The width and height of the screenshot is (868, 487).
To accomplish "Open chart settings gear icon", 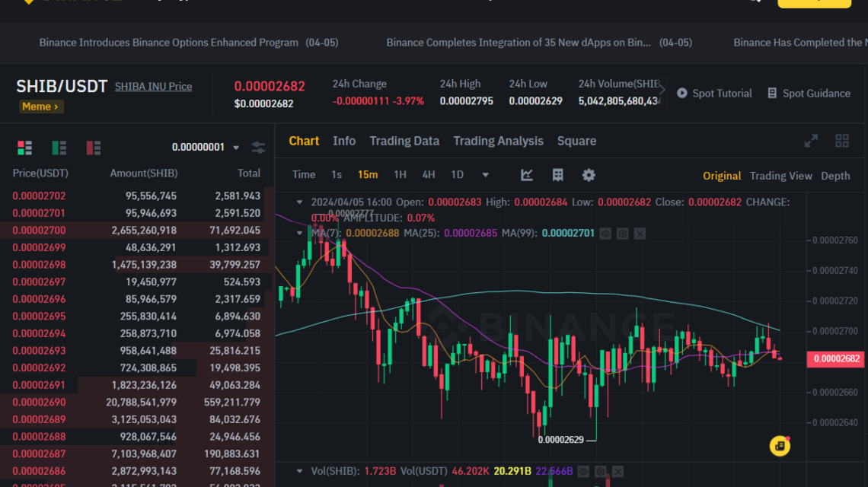I will (x=589, y=175).
